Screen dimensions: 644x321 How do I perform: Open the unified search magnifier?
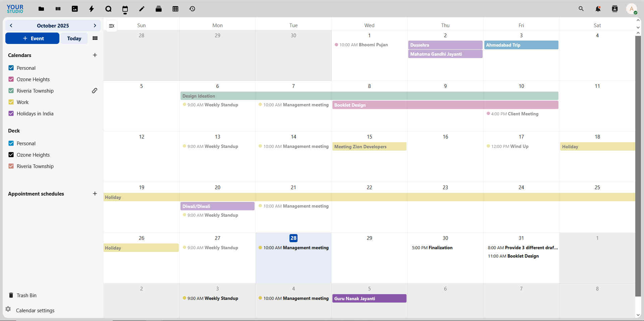pos(581,9)
